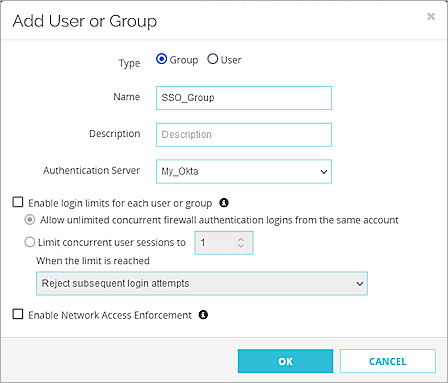Show info icon for Network Access Enforcement
This screenshot has width=448, height=383.
tap(203, 314)
